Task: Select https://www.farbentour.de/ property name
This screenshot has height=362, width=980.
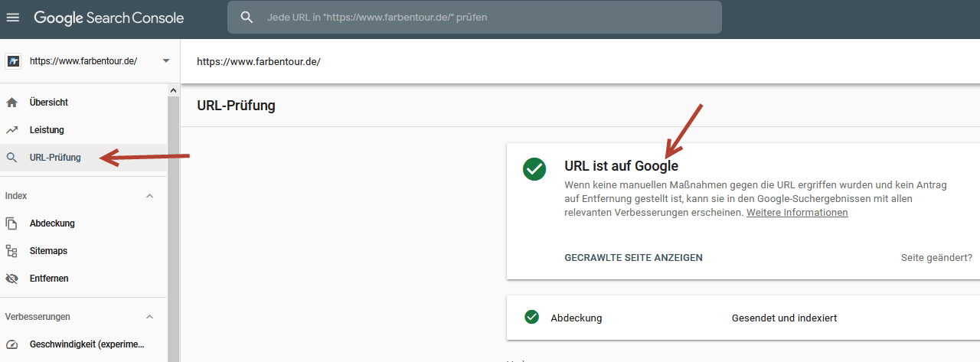Action: [83, 61]
